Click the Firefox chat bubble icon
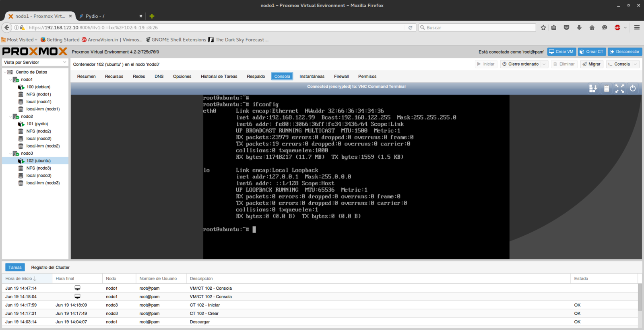Screen dimensions: 644x330 pyautogui.click(x=605, y=27)
